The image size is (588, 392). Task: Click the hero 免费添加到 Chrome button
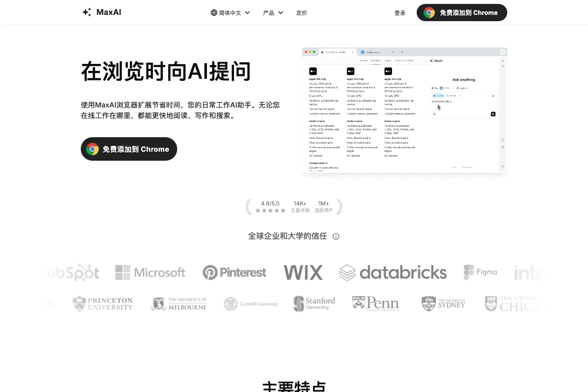tap(129, 149)
